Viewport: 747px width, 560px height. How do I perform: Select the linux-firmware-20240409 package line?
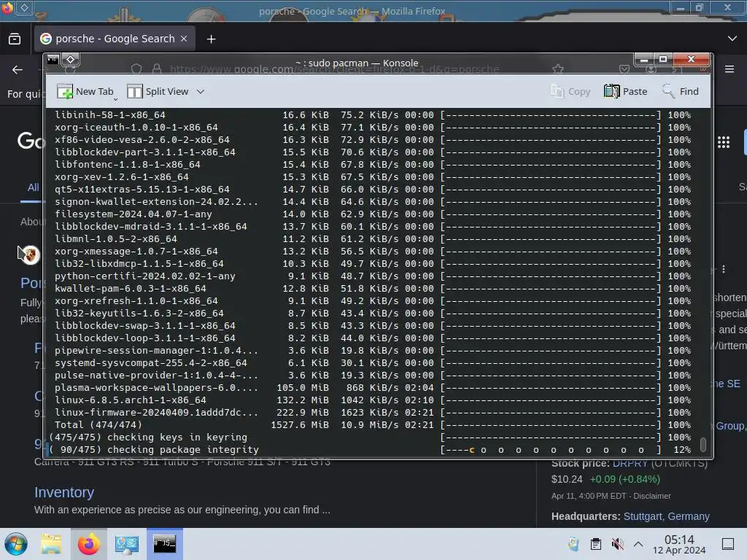click(x=373, y=413)
